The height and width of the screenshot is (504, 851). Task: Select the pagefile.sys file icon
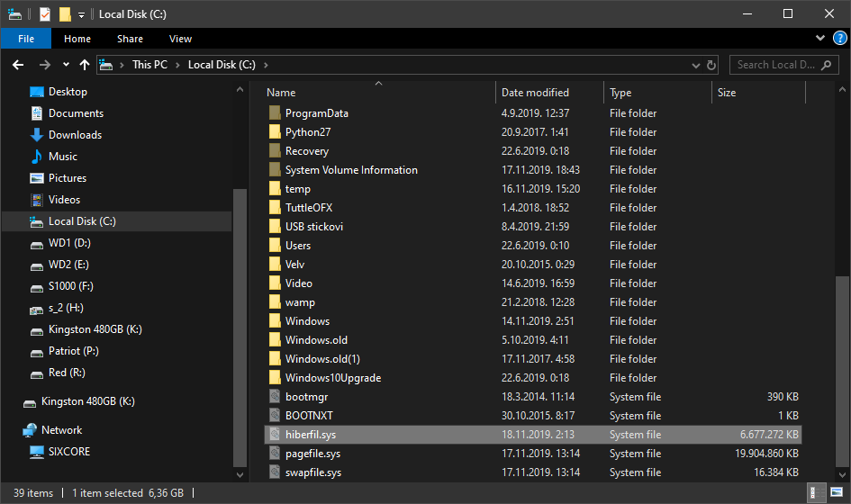pyautogui.click(x=276, y=454)
